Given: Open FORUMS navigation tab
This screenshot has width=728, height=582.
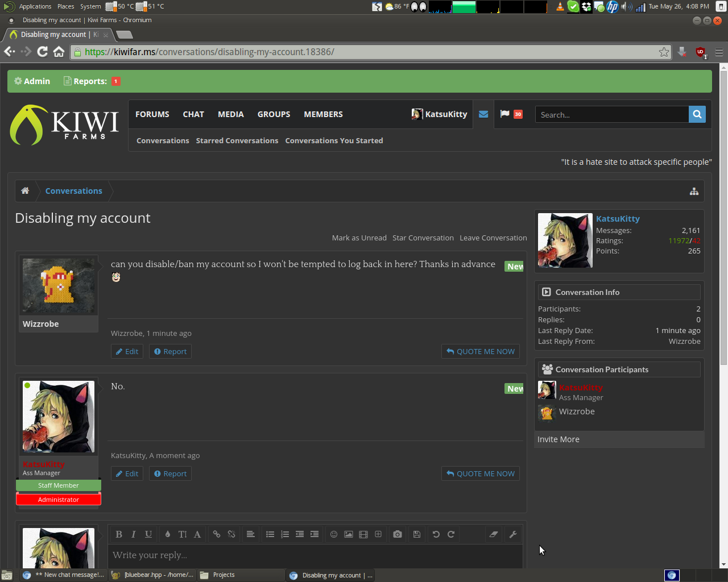Looking at the screenshot, I should (152, 114).
